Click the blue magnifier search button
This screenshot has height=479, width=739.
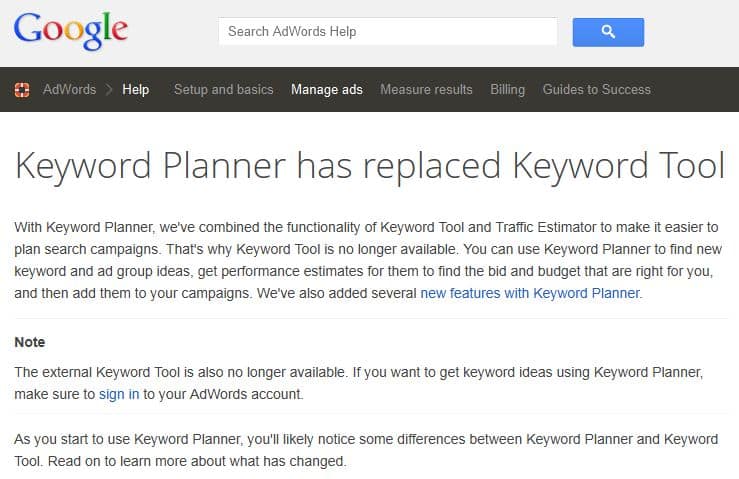(x=608, y=32)
